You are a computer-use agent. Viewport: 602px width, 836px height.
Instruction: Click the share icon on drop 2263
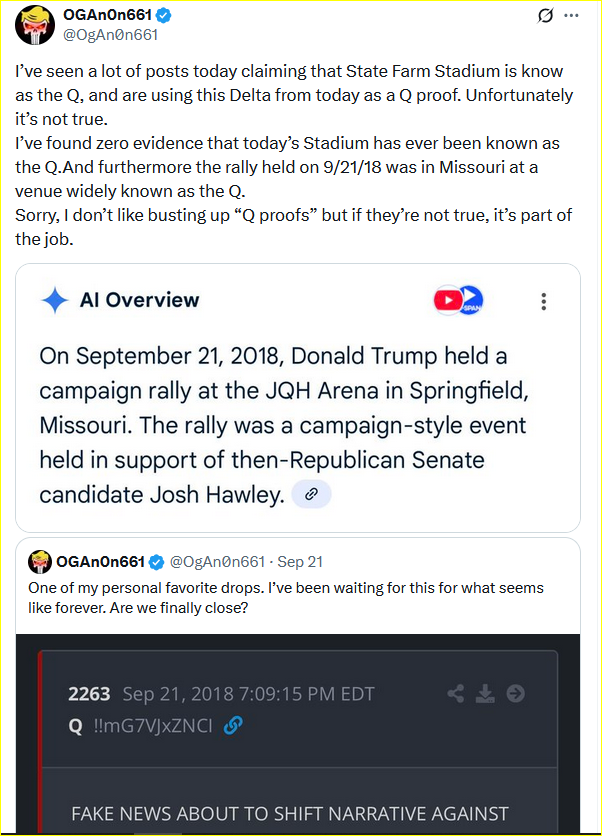click(x=456, y=693)
